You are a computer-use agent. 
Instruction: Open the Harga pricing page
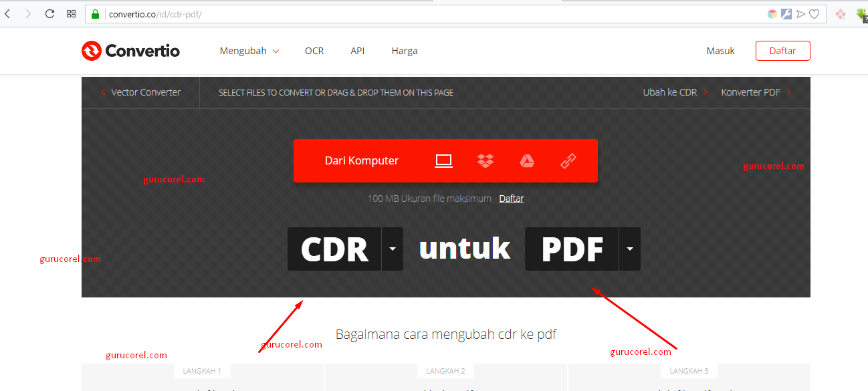(405, 51)
